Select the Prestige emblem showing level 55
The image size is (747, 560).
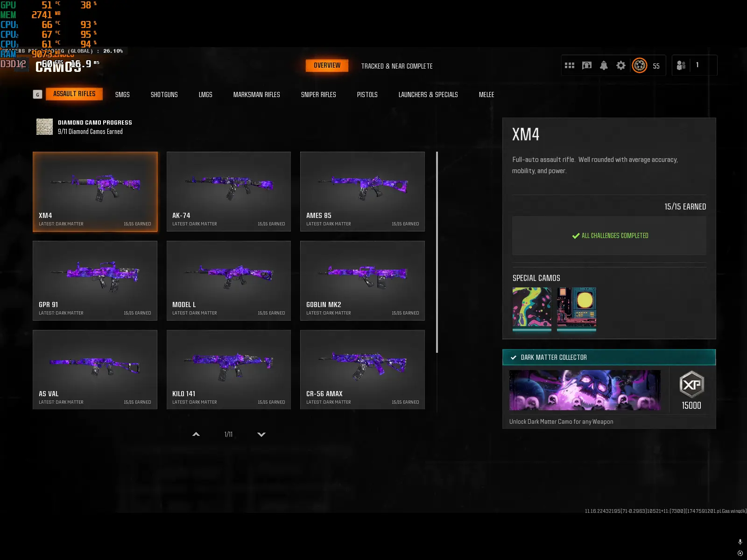click(640, 65)
